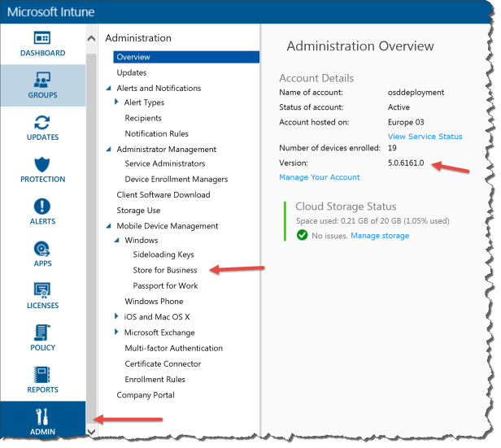
Task: Collapse the Alerts and Notifications node
Action: click(109, 88)
